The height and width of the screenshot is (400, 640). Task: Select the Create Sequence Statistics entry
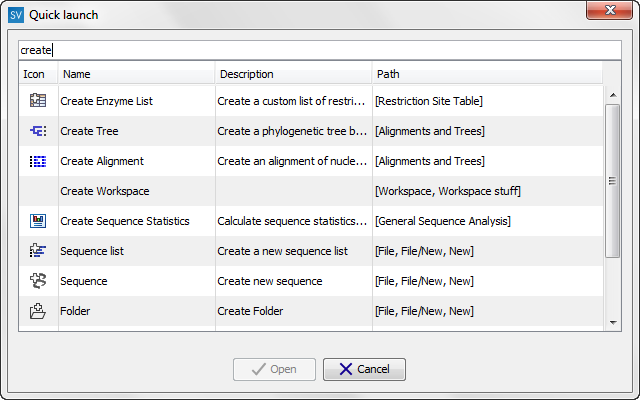(125, 221)
